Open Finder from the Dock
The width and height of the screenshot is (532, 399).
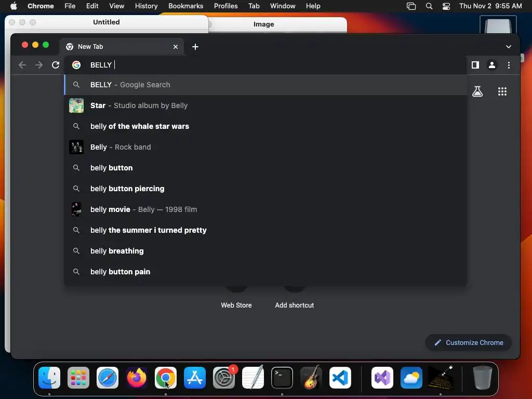pyautogui.click(x=49, y=378)
